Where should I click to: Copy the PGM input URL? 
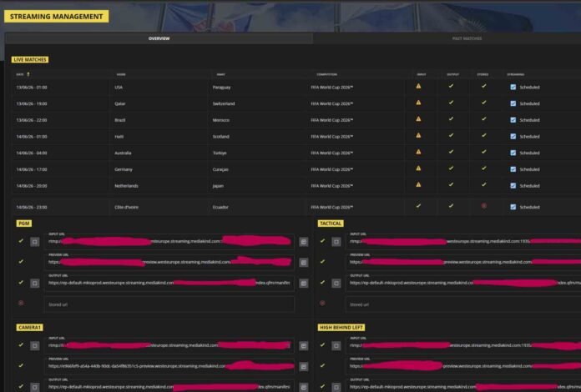click(x=304, y=242)
